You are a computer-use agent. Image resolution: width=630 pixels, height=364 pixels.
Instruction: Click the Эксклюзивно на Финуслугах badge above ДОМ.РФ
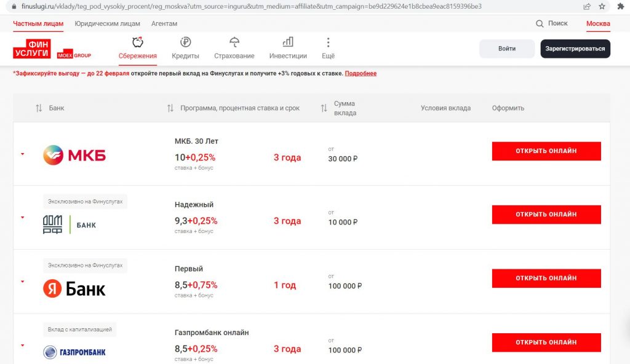click(x=85, y=201)
